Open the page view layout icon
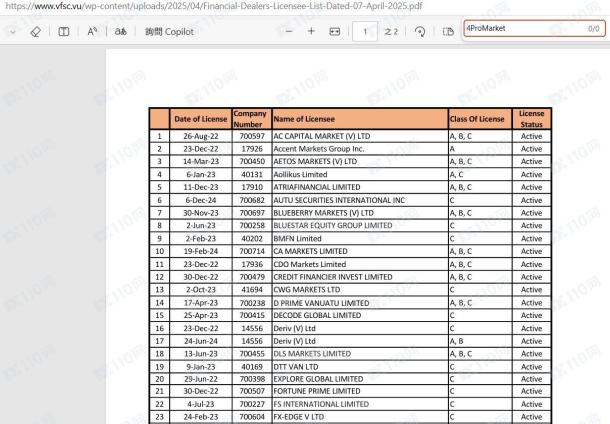The width and height of the screenshot is (610, 424). [x=448, y=32]
